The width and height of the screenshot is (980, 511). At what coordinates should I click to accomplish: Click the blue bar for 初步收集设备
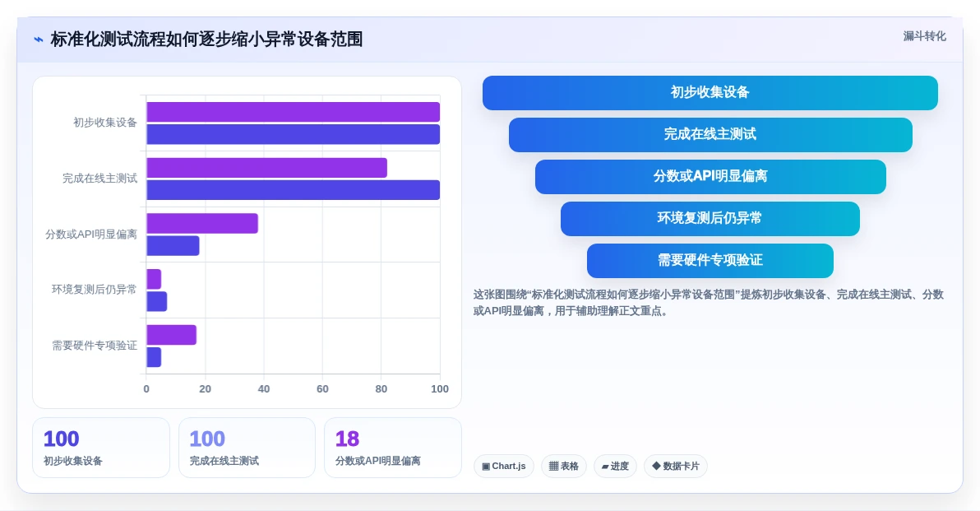click(294, 134)
